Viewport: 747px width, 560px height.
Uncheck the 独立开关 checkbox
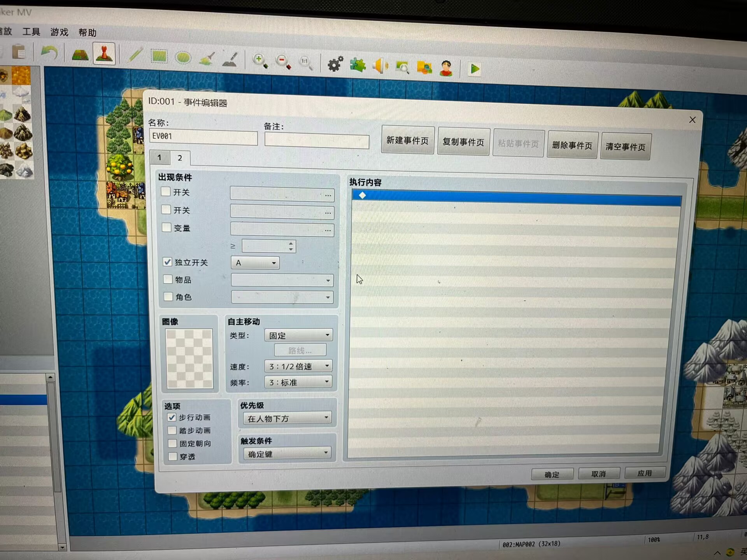coord(167,262)
